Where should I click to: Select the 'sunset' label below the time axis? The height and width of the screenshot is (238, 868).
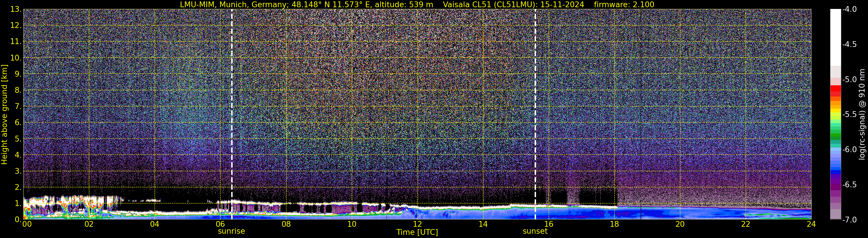535,231
